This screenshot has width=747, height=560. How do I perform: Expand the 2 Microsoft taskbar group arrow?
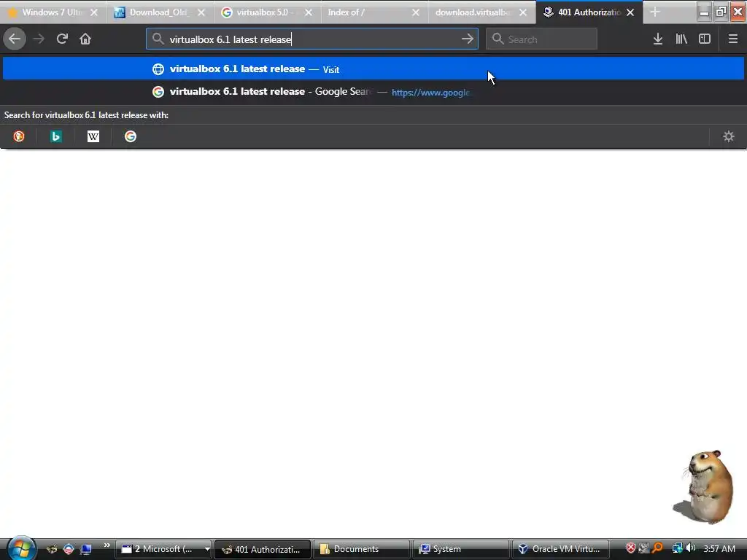(207, 549)
